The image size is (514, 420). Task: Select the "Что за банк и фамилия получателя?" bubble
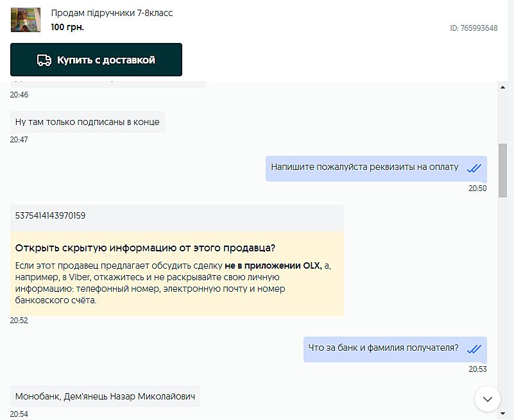coord(383,349)
